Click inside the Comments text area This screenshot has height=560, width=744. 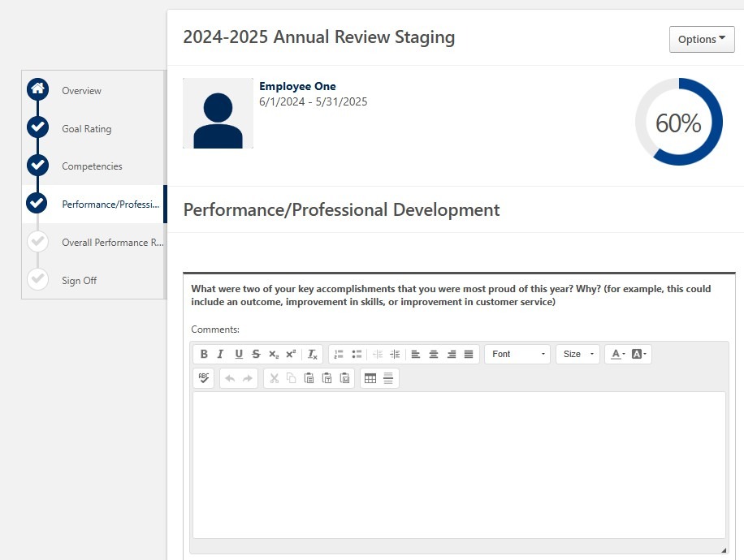click(x=459, y=465)
